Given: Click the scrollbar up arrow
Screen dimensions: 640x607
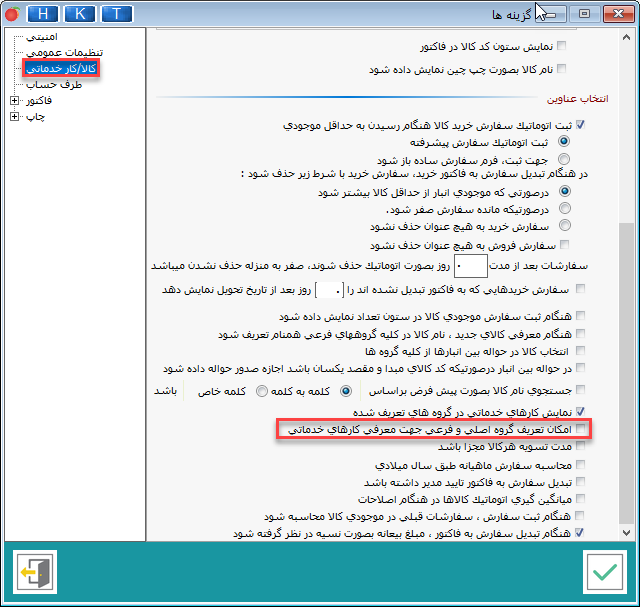Looking at the screenshot, I should coord(627,38).
